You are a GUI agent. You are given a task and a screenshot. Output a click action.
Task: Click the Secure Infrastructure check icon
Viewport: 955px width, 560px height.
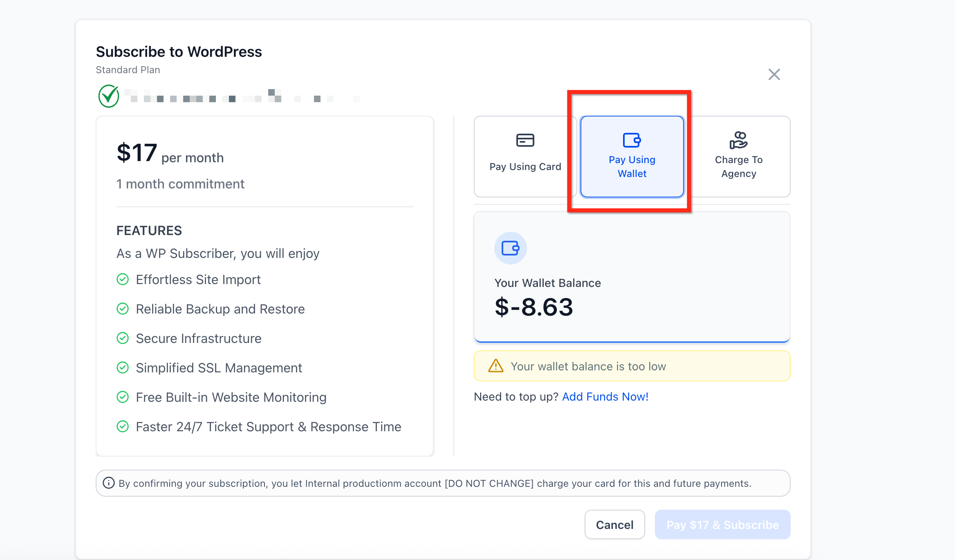[x=123, y=338]
